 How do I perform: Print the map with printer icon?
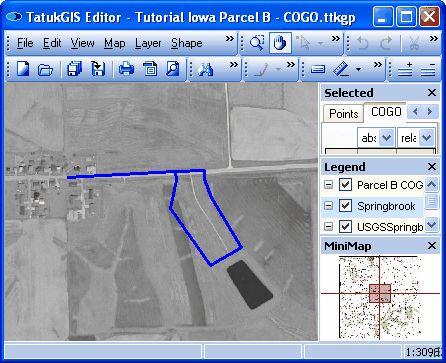click(126, 69)
